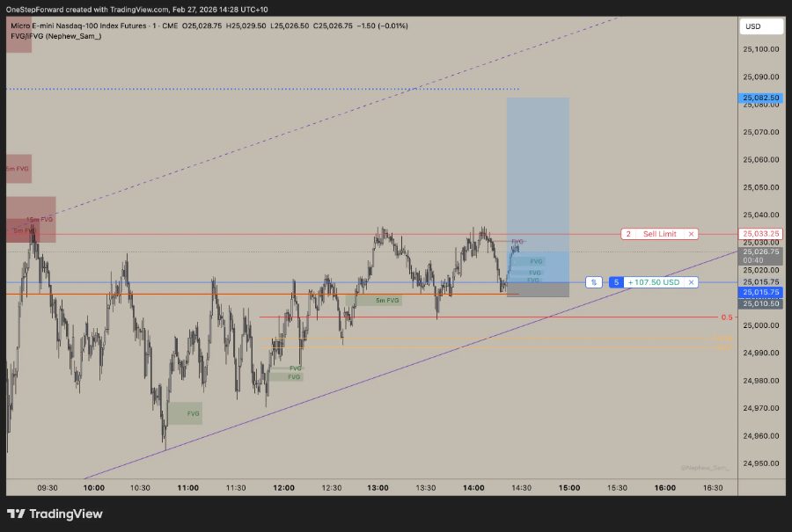
Task: Click the 24,980.00 price axis value
Action: pyautogui.click(x=761, y=381)
